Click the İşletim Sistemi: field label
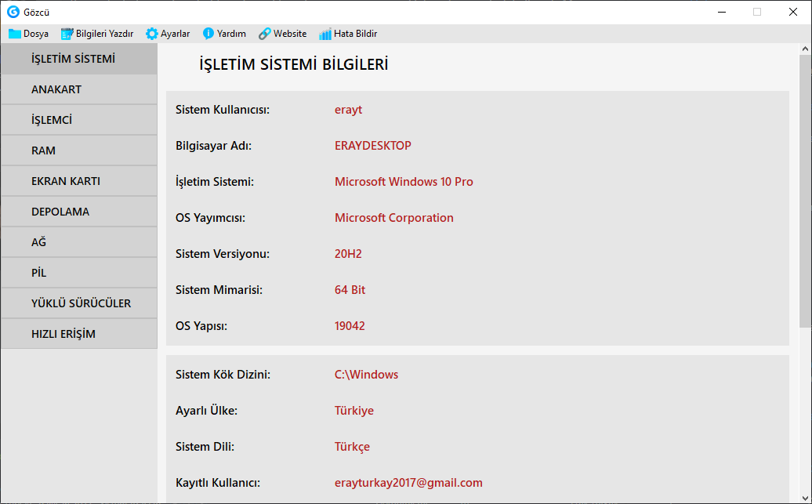The image size is (812, 504). (x=215, y=182)
